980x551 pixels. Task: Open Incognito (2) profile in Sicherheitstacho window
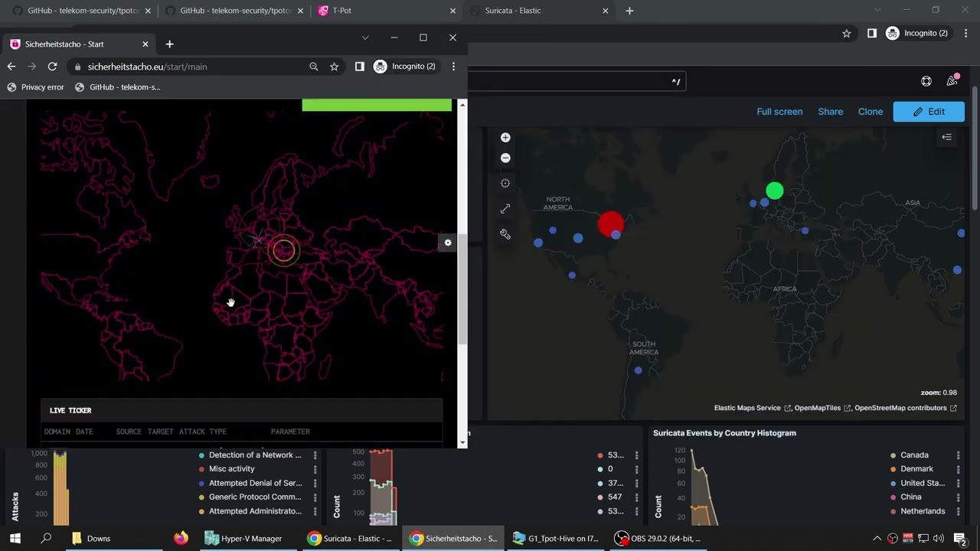pos(405,67)
